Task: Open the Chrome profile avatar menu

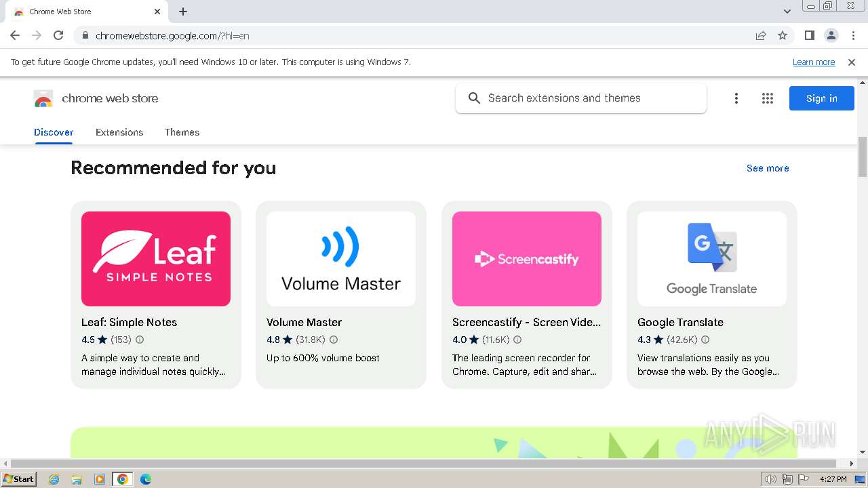Action: pos(831,35)
